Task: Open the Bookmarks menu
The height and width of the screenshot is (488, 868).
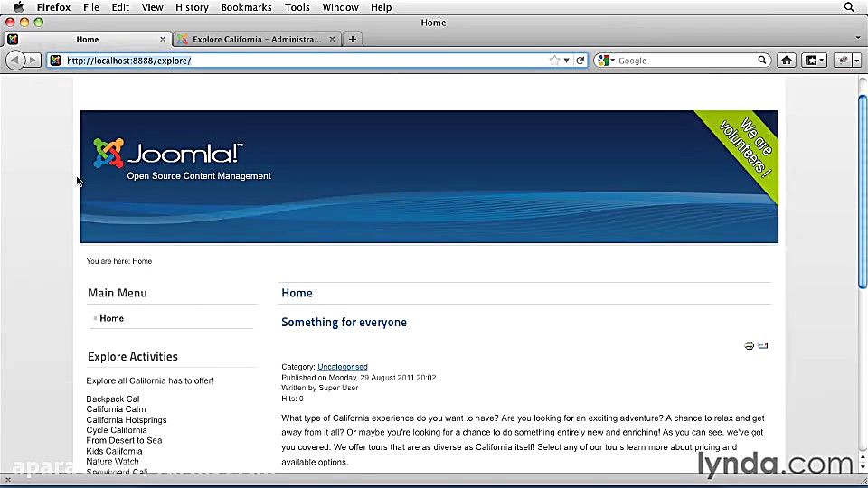Action: click(246, 7)
